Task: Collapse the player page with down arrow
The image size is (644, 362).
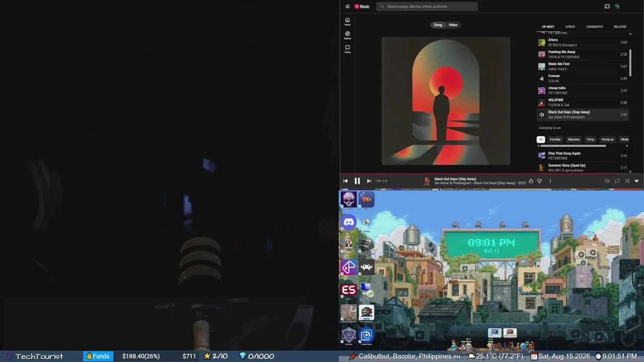Action: [636, 181]
